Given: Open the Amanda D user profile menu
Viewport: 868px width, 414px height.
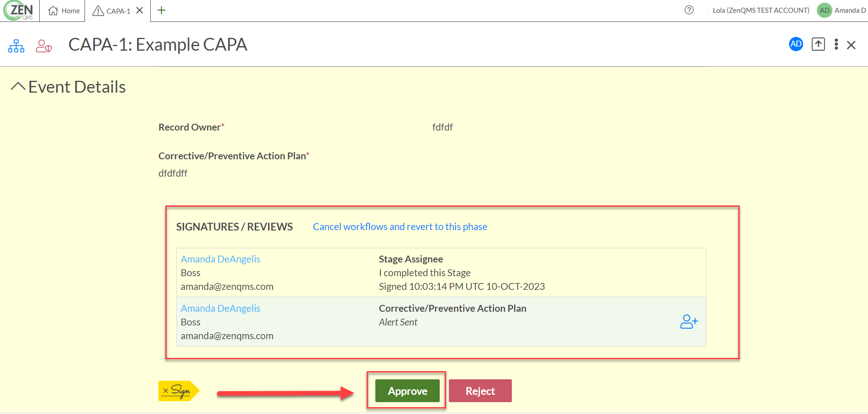Looking at the screenshot, I should [x=842, y=10].
